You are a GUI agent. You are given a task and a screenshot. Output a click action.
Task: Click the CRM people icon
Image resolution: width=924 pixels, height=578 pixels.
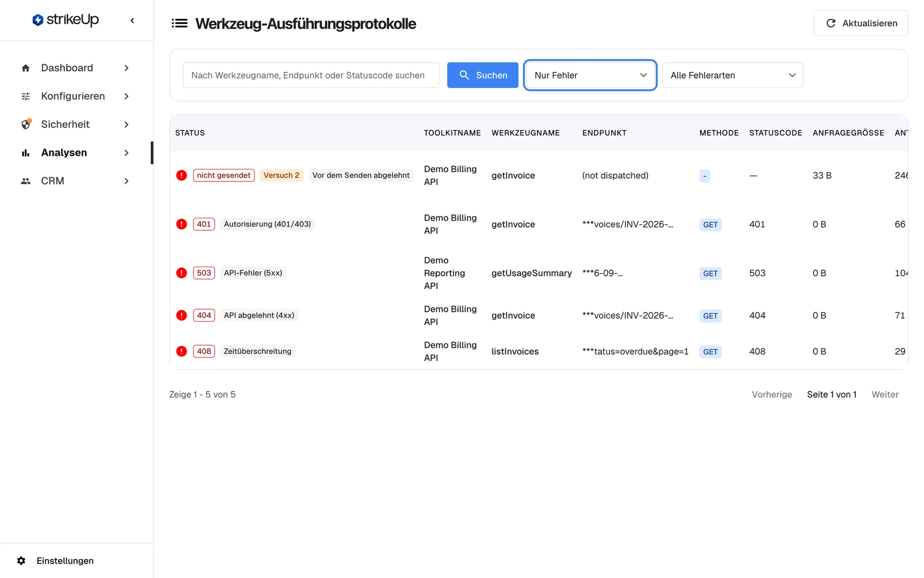click(26, 181)
